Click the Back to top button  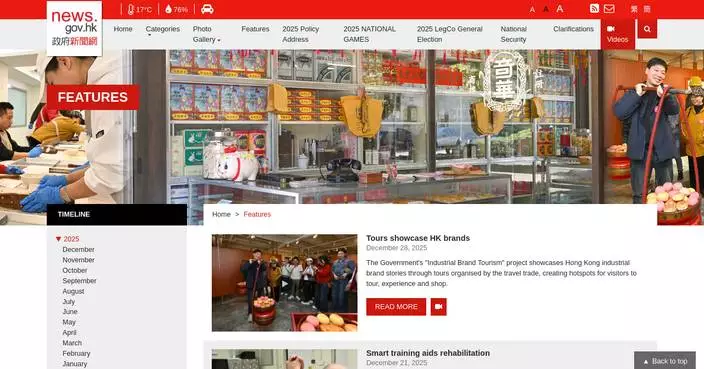[x=665, y=361]
